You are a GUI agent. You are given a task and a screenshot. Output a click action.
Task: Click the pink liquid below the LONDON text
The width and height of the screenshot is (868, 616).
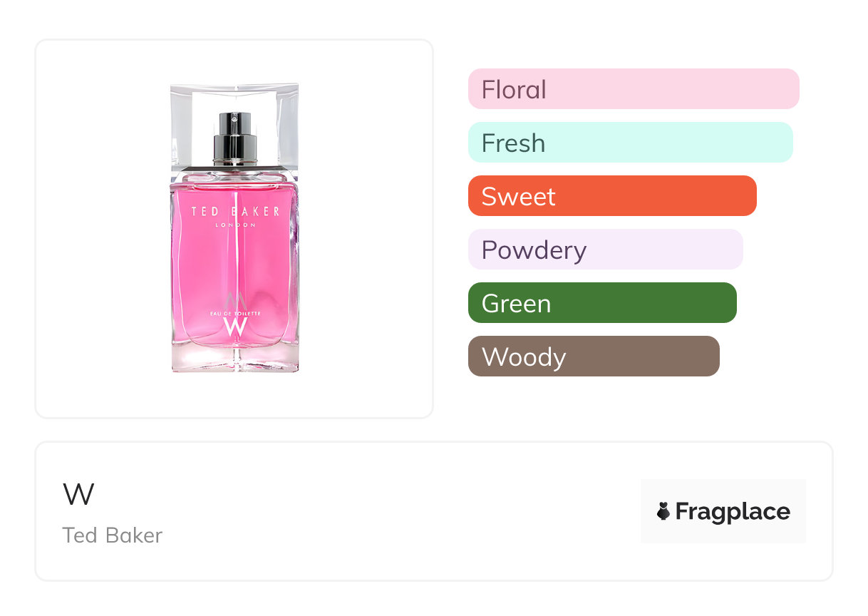(235, 260)
